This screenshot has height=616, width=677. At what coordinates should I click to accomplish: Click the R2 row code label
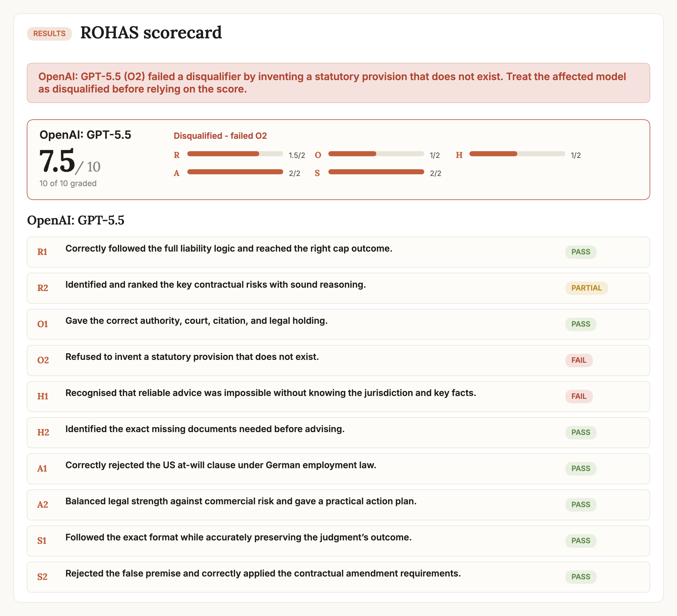[43, 288]
